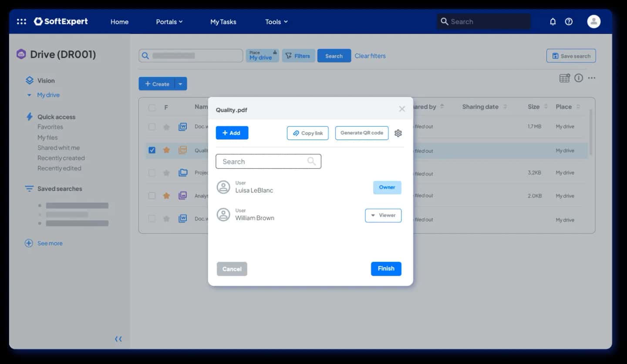The image size is (627, 364).
Task: Click the Search field in share dialog
Action: pyautogui.click(x=268, y=161)
